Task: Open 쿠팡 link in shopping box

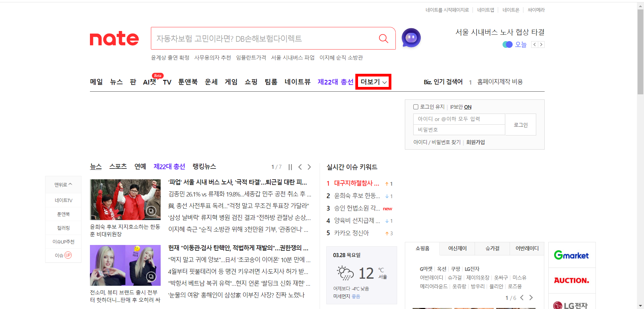Action: coord(455,269)
